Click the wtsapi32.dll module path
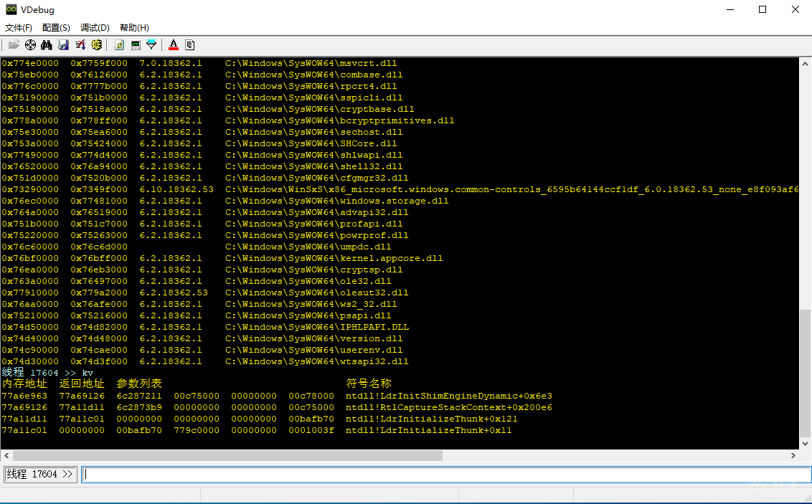Screen dimensions: 812x504 pos(316,361)
